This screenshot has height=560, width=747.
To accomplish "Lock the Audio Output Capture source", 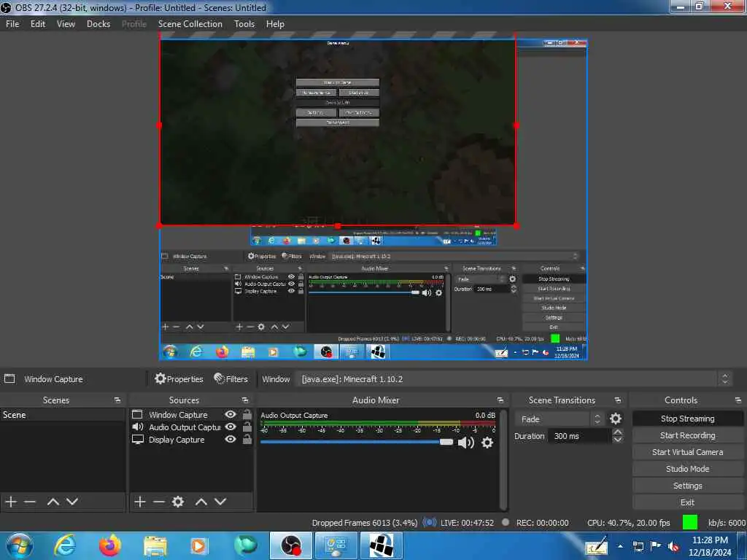I will (247, 427).
